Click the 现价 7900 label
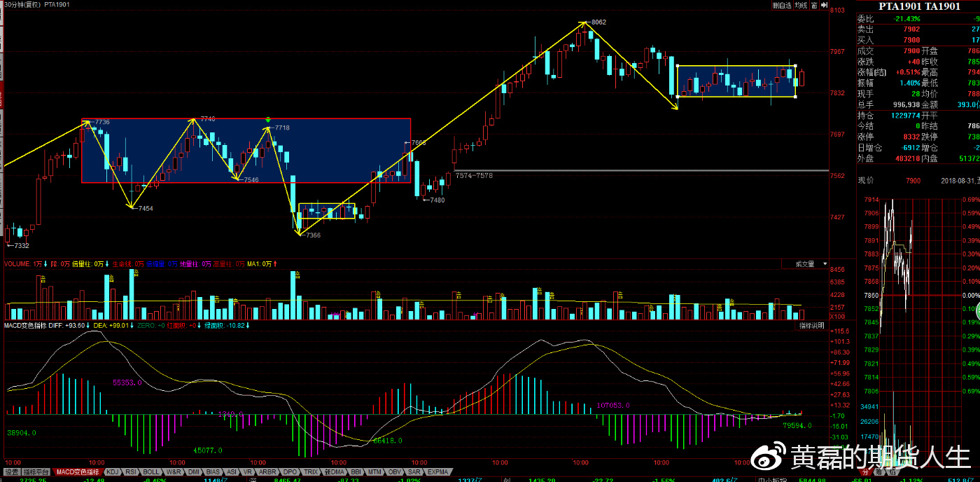 tap(889, 181)
